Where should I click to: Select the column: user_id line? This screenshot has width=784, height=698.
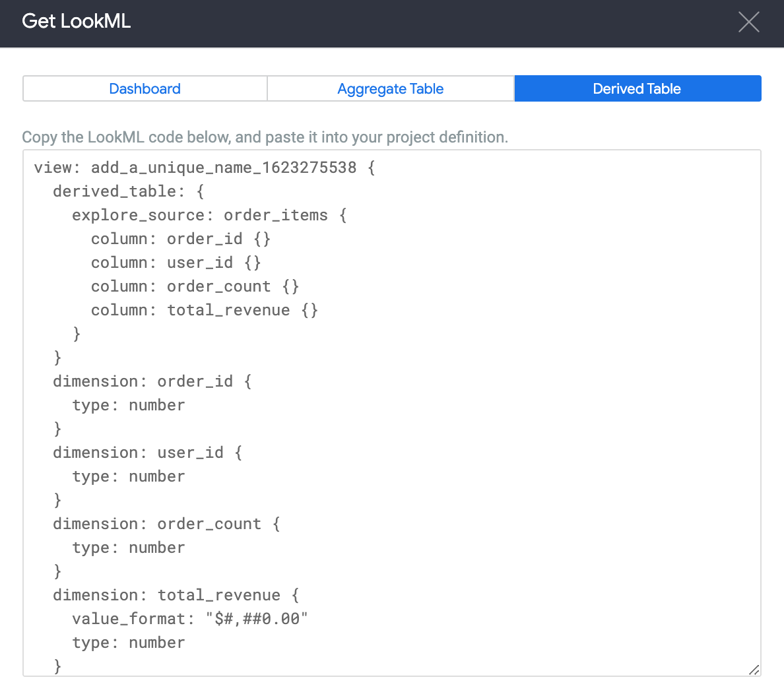[x=176, y=262]
